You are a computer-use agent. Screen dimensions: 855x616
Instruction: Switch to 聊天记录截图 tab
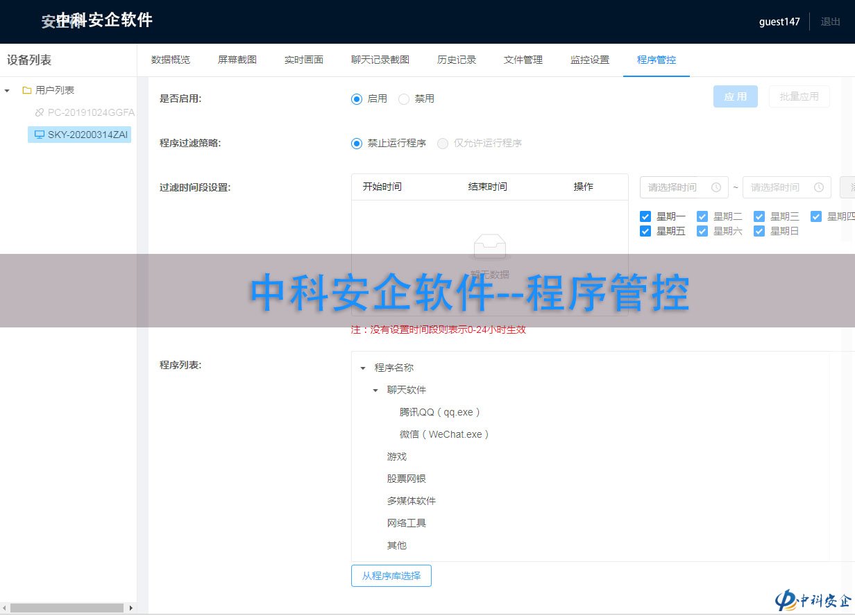point(380,60)
